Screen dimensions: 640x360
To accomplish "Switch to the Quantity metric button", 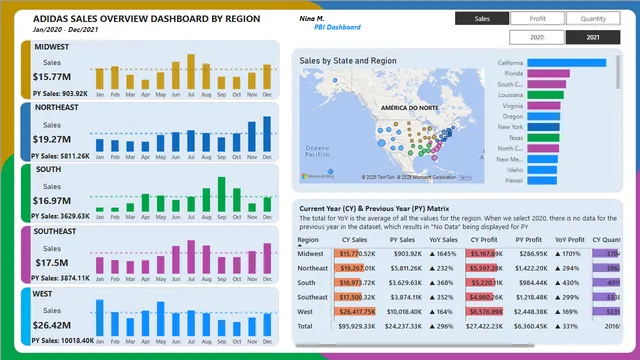I will 593,18.
